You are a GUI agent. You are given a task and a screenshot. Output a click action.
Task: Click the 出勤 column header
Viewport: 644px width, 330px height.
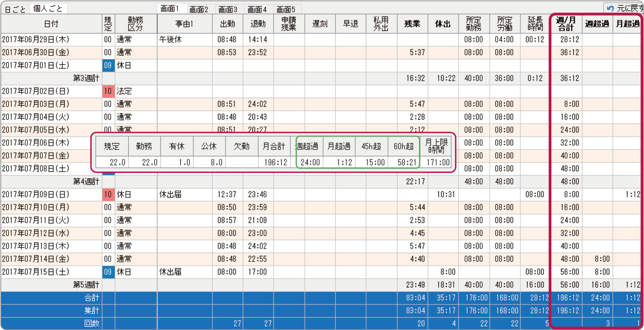coord(228,24)
